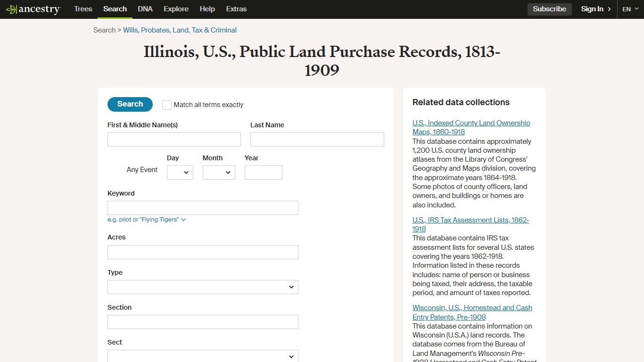644x362 pixels.
Task: Open the Help menu
Action: click(207, 9)
